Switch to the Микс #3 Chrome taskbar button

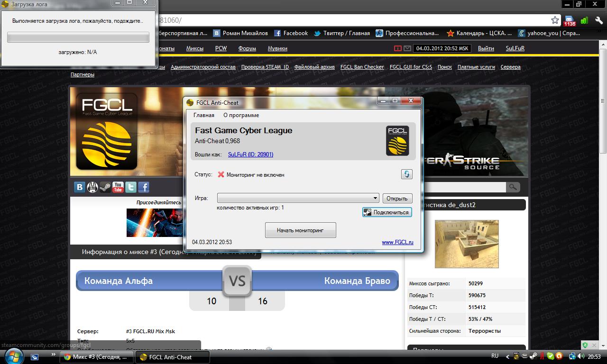pyautogui.click(x=97, y=357)
